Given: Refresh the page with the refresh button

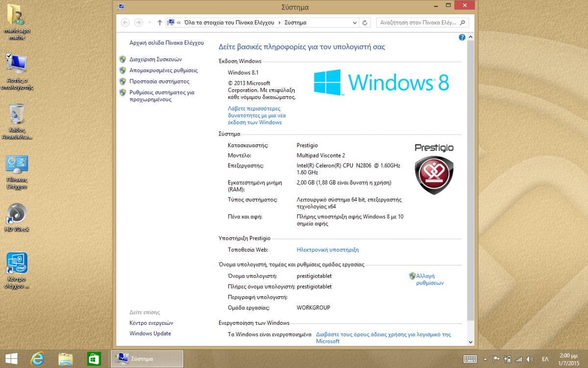Looking at the screenshot, I should [x=365, y=23].
